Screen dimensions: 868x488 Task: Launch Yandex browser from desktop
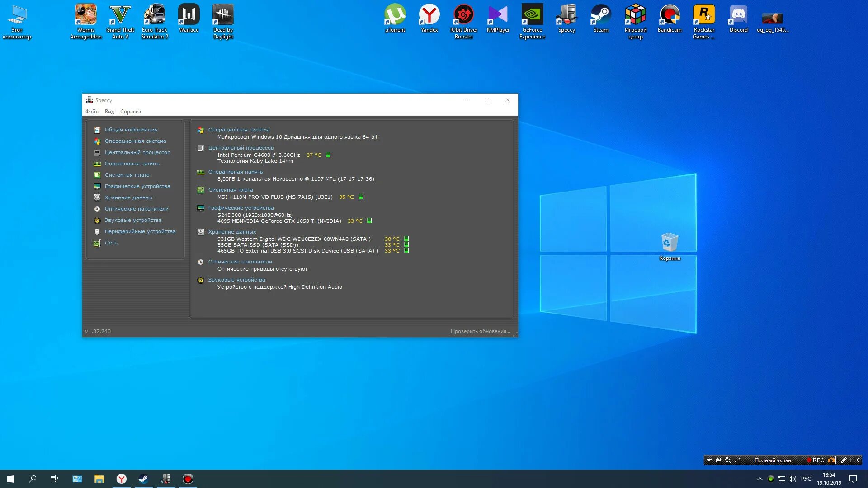point(429,18)
